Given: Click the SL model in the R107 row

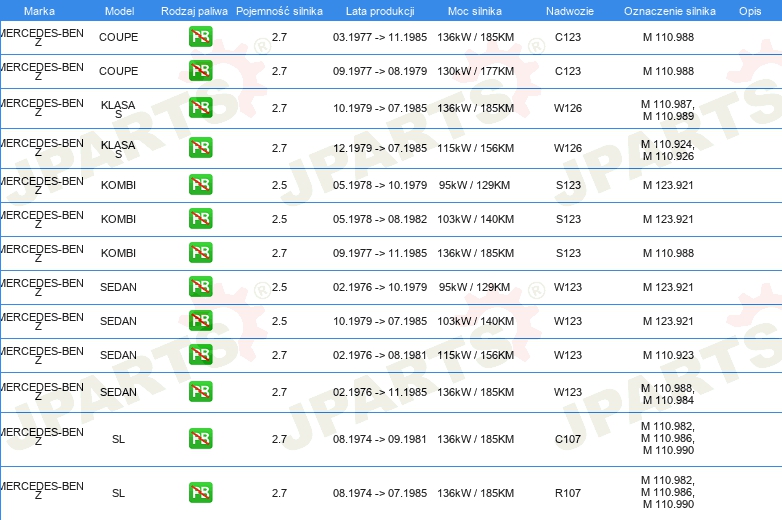Looking at the screenshot, I should [x=118, y=493].
